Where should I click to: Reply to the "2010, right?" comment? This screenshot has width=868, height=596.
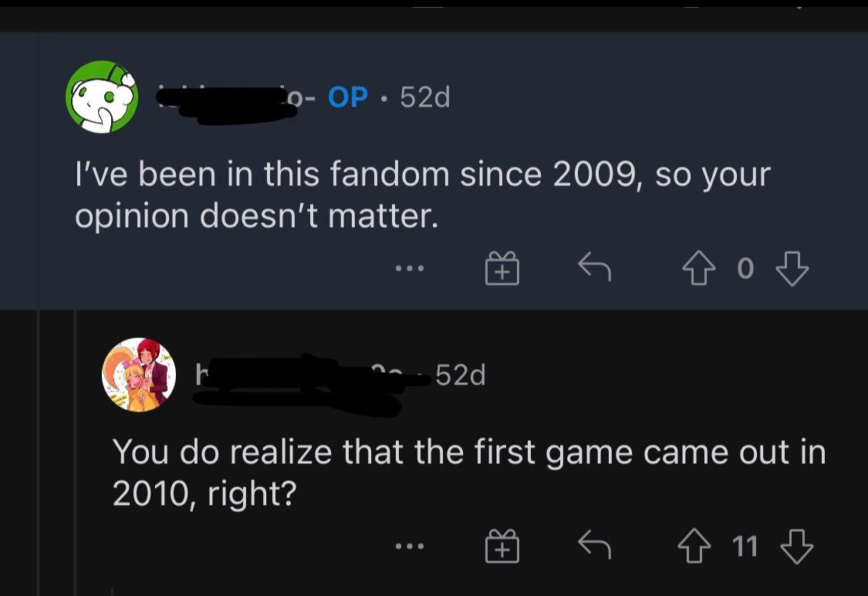click(594, 547)
